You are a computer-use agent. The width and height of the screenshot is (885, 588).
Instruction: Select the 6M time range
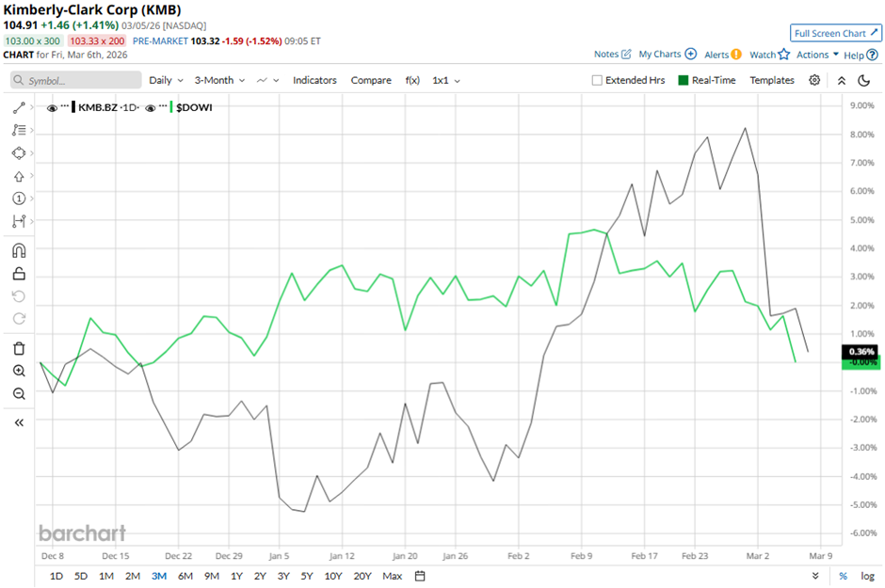pos(185,576)
